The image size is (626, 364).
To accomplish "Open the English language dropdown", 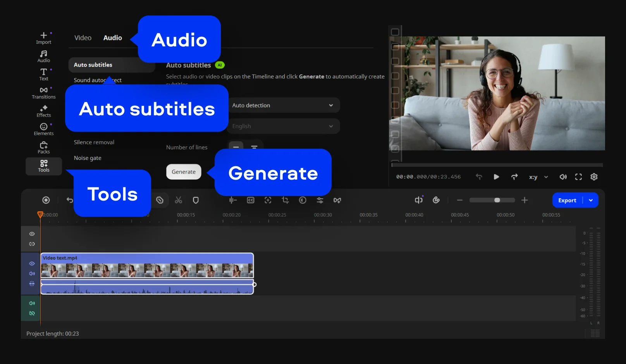I will [x=284, y=126].
